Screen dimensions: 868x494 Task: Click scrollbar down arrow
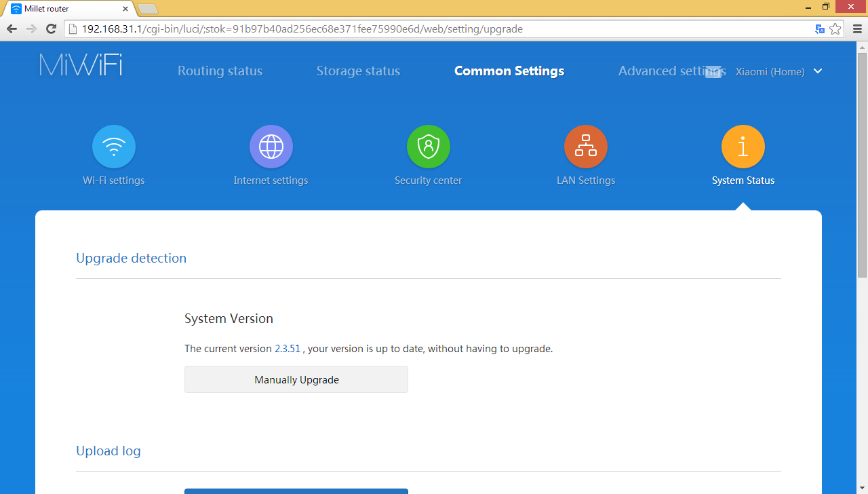click(x=862, y=489)
